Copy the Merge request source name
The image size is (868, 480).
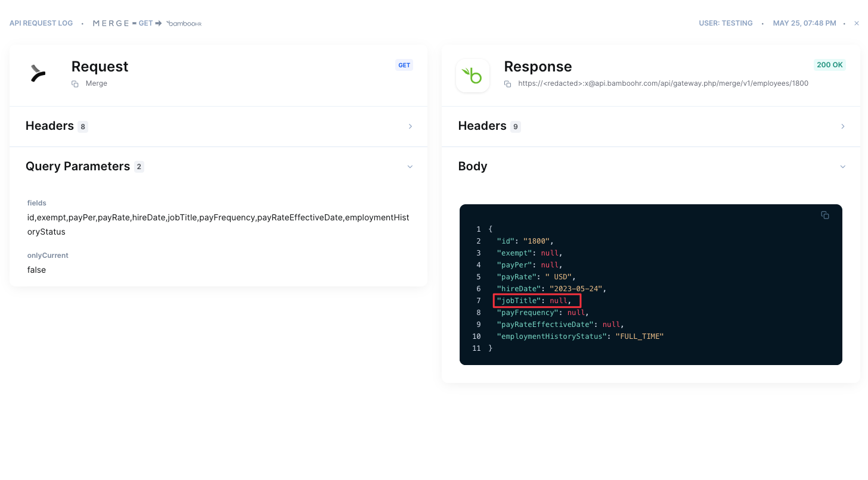75,84
